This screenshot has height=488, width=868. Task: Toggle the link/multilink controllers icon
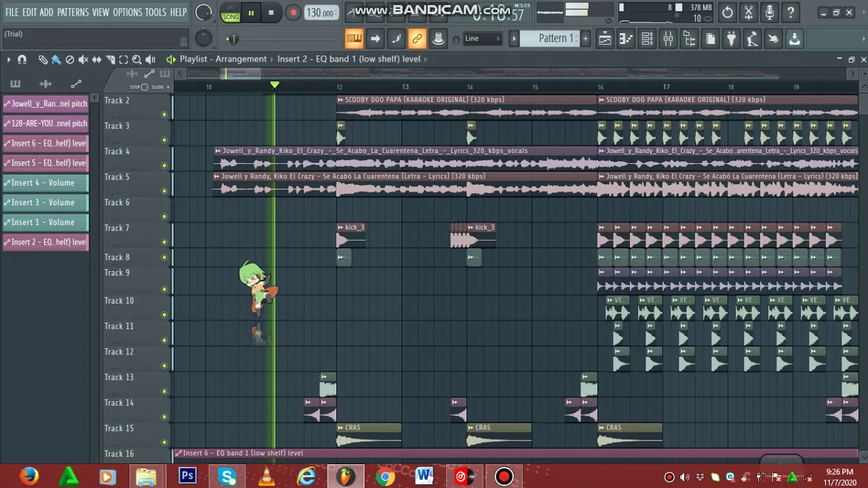[417, 39]
